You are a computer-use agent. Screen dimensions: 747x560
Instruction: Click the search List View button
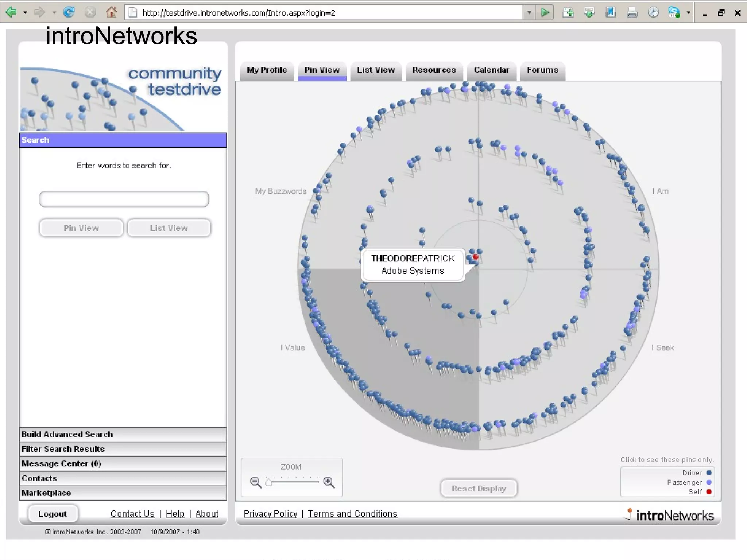169,228
